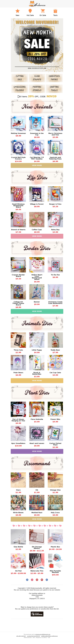Open the Cutting Dies category
Viewport: 74px width, 644px height.
coord(20,78)
